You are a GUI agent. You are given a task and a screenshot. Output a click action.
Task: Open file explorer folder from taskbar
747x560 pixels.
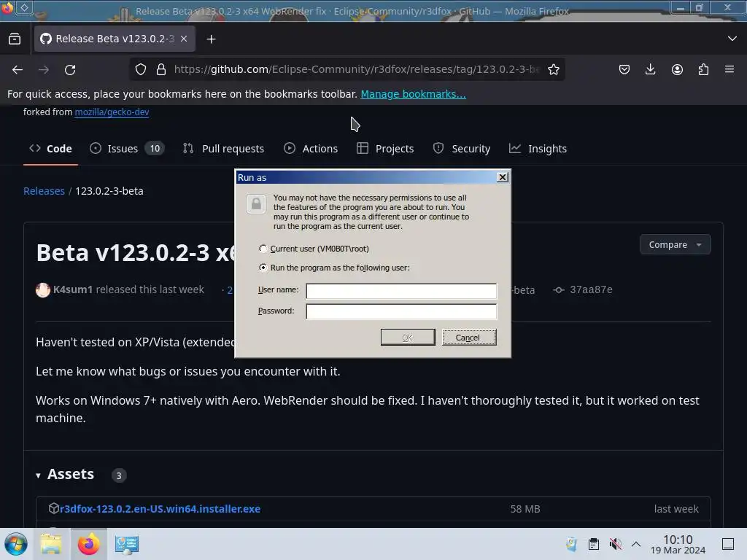(51, 544)
